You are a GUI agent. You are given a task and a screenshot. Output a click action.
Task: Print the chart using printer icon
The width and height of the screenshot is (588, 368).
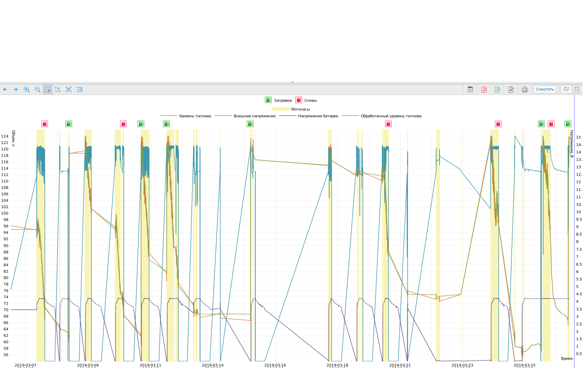click(525, 90)
